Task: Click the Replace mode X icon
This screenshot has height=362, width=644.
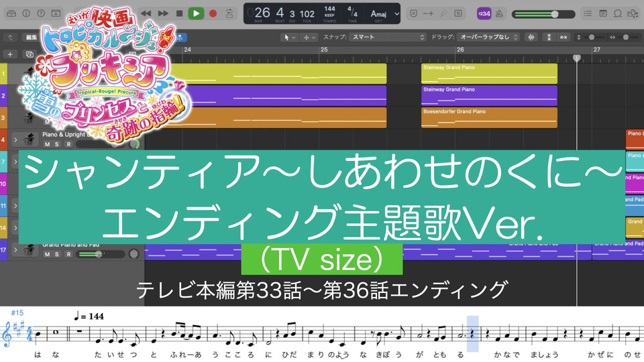Action: click(x=414, y=13)
